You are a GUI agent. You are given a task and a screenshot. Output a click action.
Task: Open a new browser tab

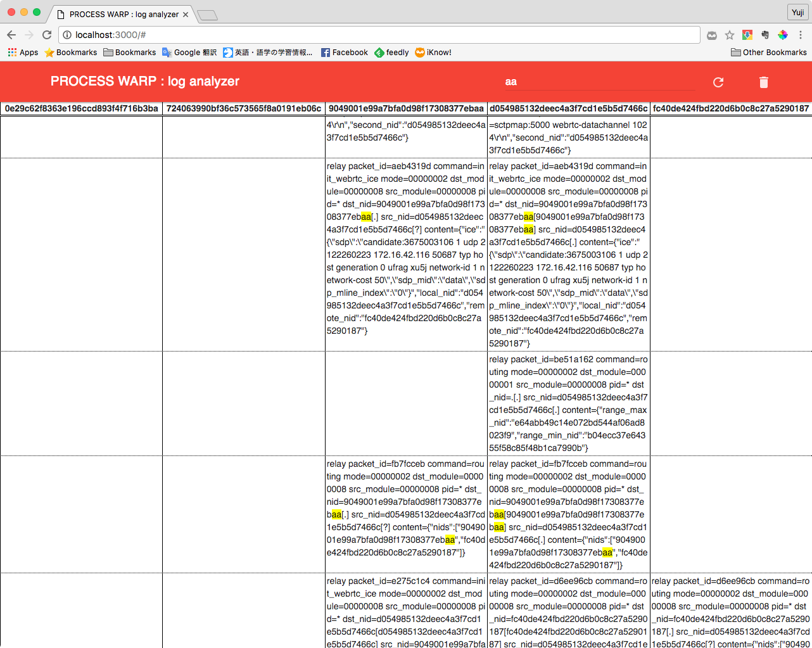pyautogui.click(x=207, y=15)
